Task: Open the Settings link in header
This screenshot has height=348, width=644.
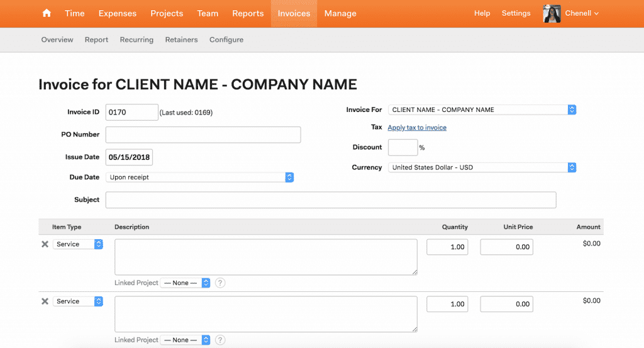Action: click(516, 13)
